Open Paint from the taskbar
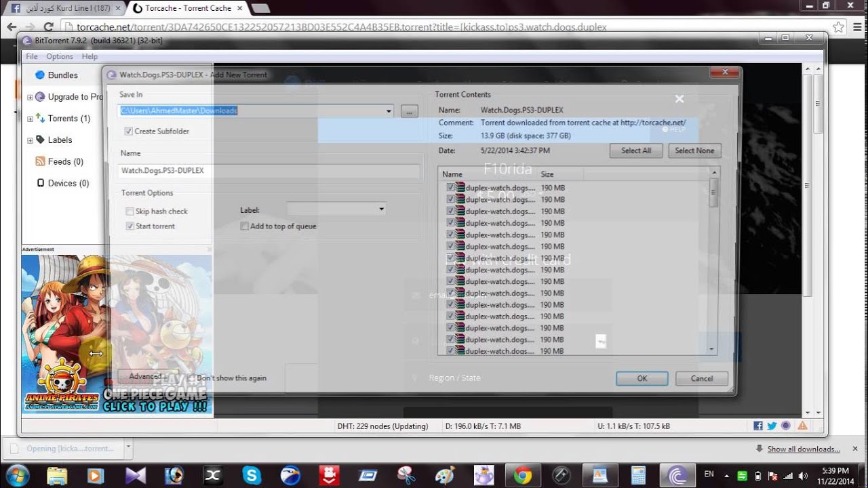The height and width of the screenshot is (488, 868). pyautogui.click(x=445, y=475)
